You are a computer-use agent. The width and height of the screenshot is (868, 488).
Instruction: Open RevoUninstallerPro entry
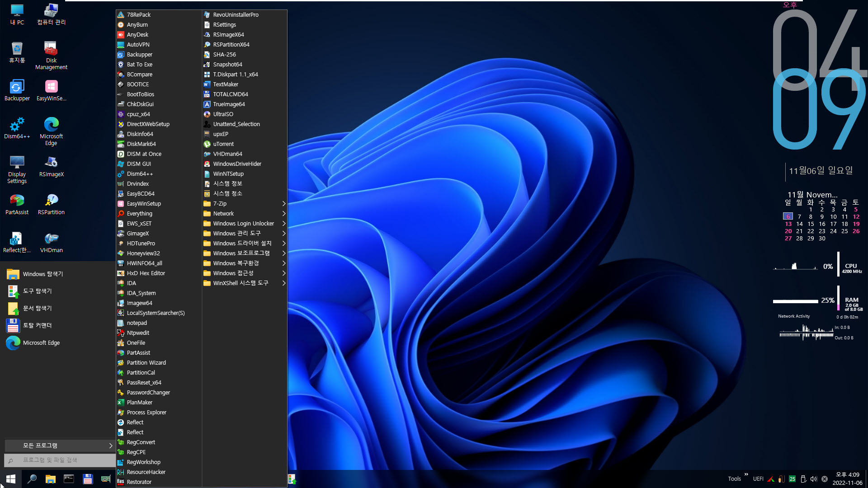(x=245, y=15)
